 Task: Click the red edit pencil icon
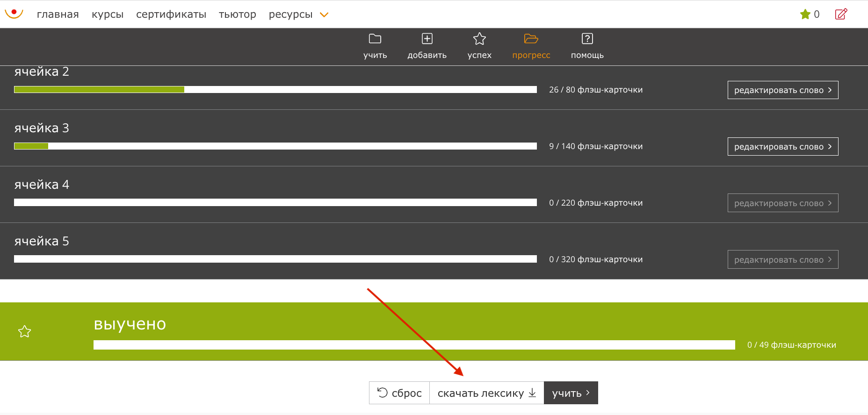click(841, 14)
